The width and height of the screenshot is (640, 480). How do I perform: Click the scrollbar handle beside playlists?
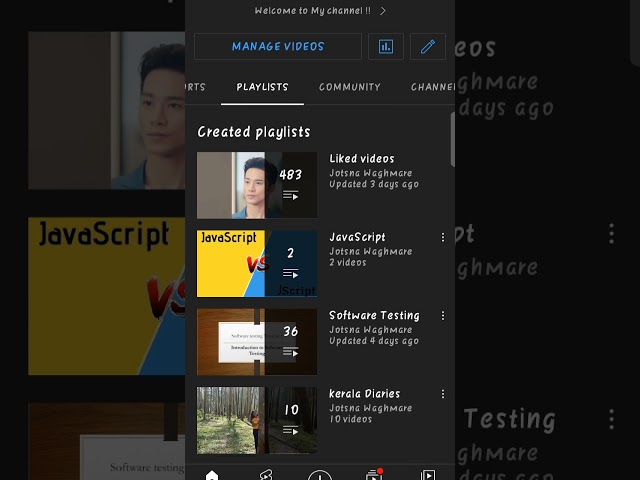pyautogui.click(x=453, y=140)
